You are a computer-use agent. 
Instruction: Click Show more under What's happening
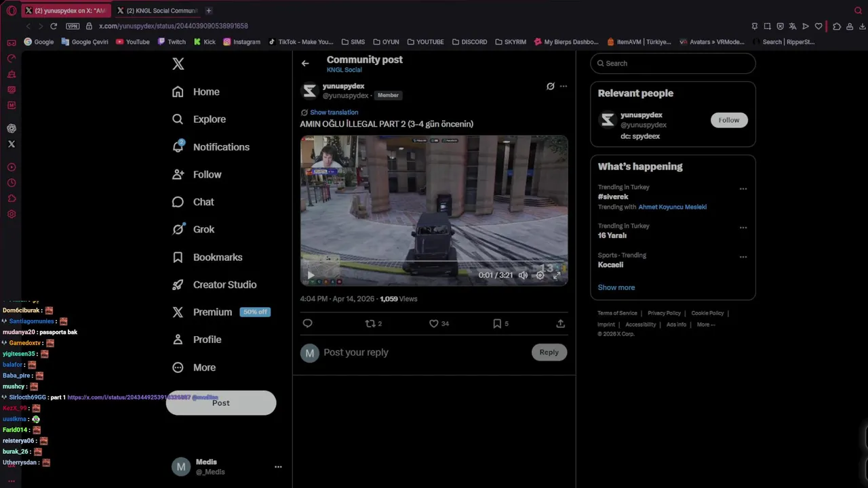[x=616, y=287]
